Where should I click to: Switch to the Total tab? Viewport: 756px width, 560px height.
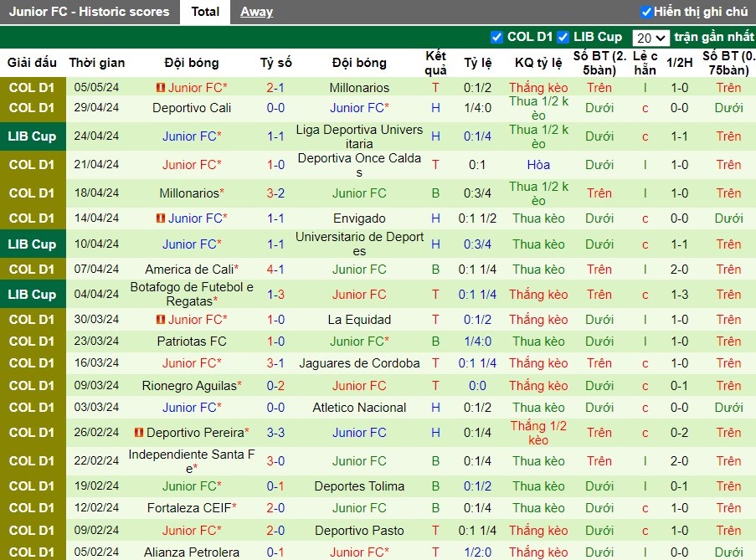205,12
